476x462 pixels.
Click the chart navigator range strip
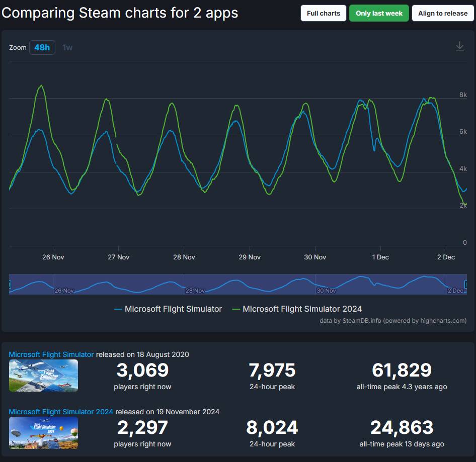click(x=237, y=284)
